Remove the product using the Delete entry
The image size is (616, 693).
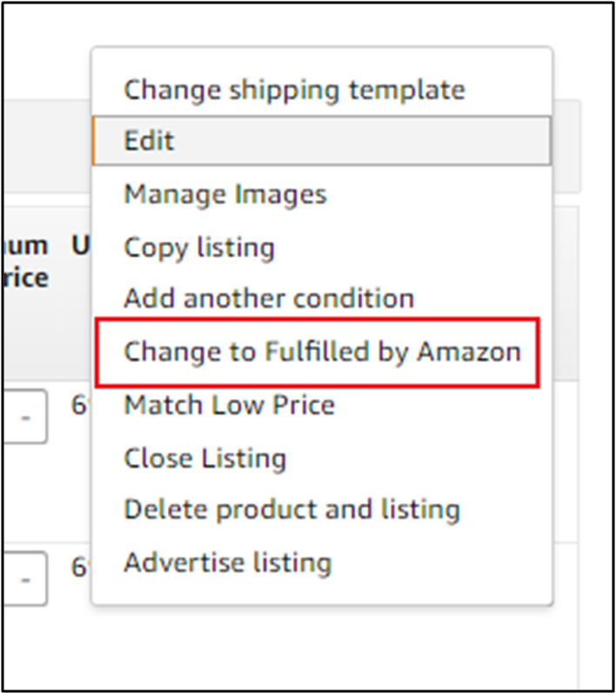click(291, 510)
